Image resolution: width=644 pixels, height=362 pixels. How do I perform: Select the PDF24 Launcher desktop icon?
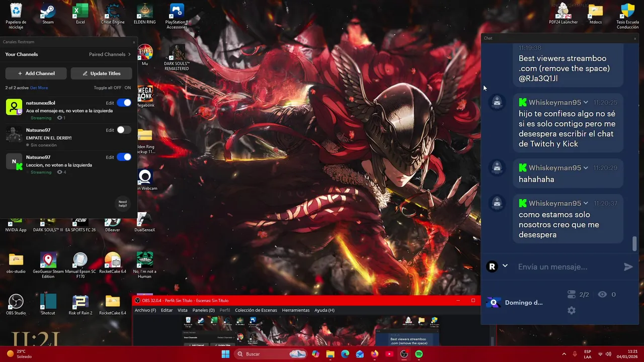[563, 14]
